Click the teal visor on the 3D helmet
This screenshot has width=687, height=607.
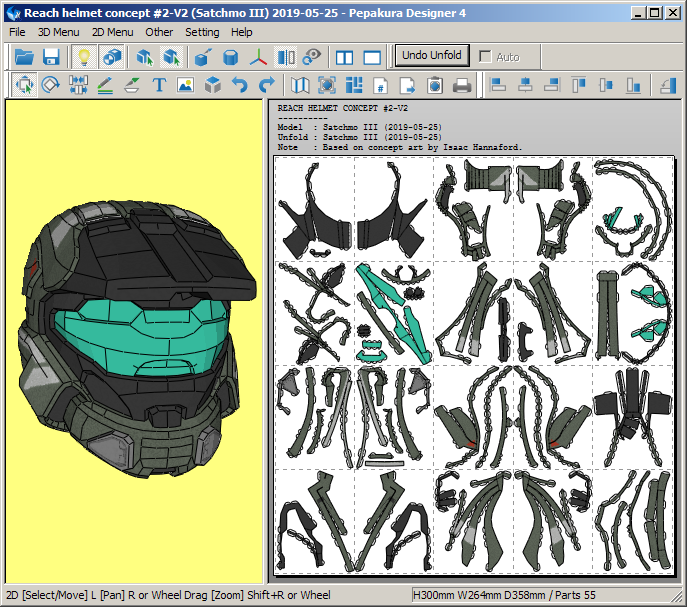pyautogui.click(x=145, y=335)
